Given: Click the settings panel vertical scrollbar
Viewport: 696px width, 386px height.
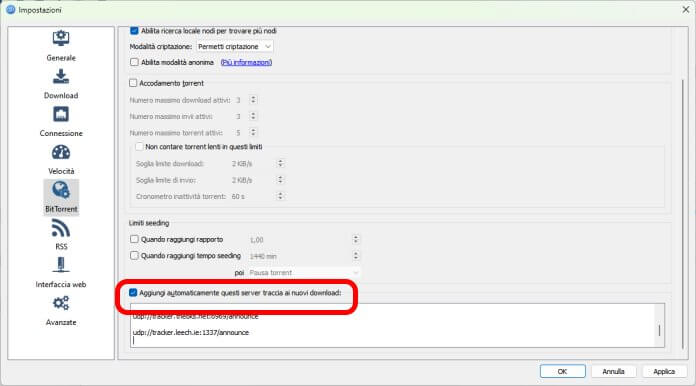Looking at the screenshot, I should pyautogui.click(x=683, y=214).
